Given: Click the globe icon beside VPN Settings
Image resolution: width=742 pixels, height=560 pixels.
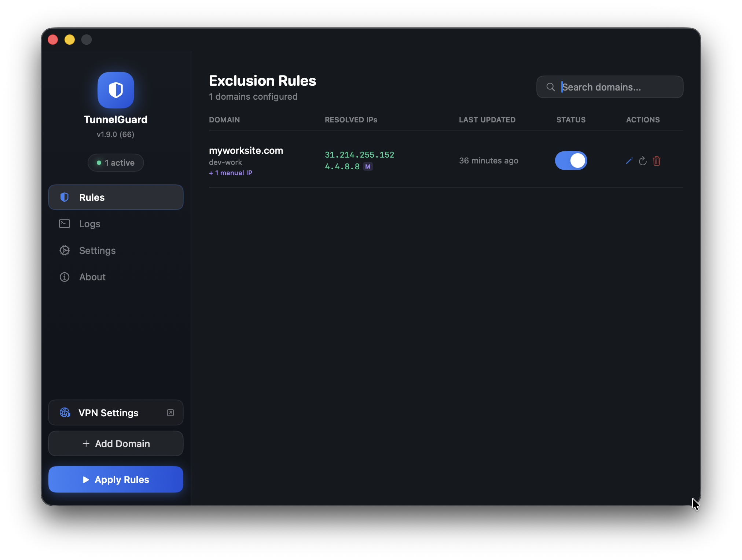Looking at the screenshot, I should point(65,413).
